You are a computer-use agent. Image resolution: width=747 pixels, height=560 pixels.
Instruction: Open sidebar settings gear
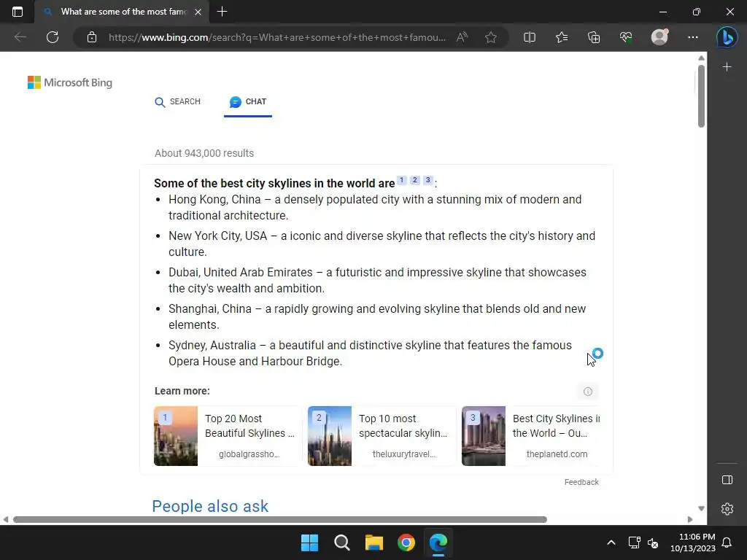(727, 509)
